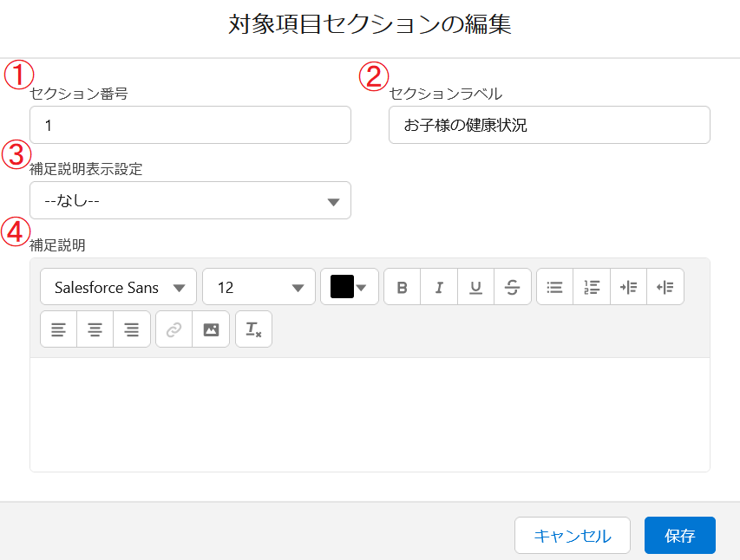
Task: Insert a numbered list
Action: [592, 287]
